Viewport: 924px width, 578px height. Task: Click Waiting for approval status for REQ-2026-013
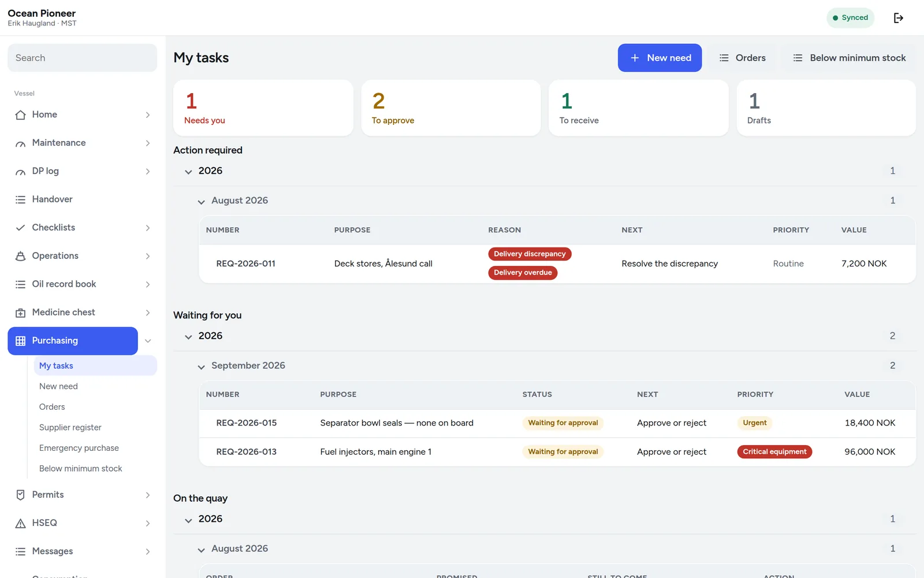(563, 452)
